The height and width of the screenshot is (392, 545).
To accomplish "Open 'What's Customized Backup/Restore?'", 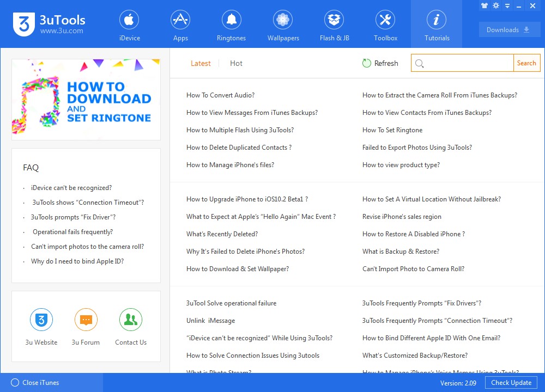I will [415, 355].
